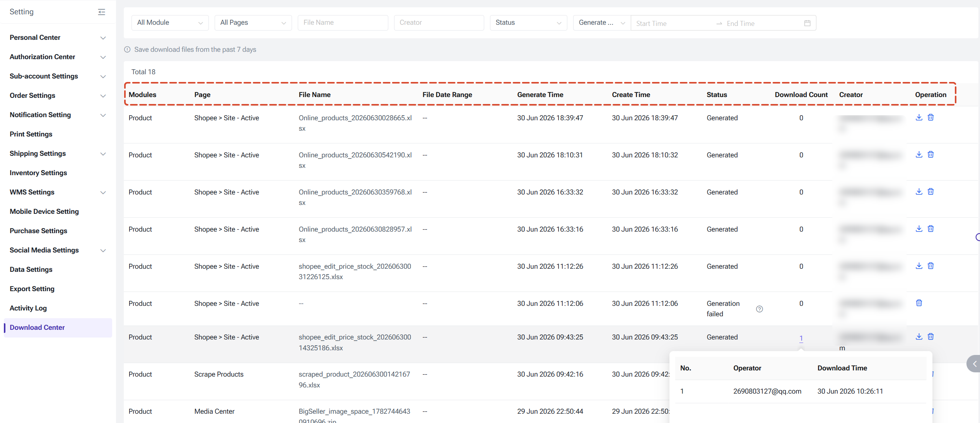Expand WMS Settings in sidebar
980x423 pixels.
click(x=58, y=192)
